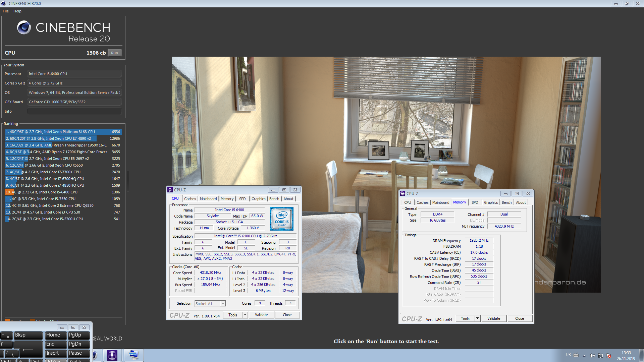Minimize the left CPU-Z window

[273, 190]
